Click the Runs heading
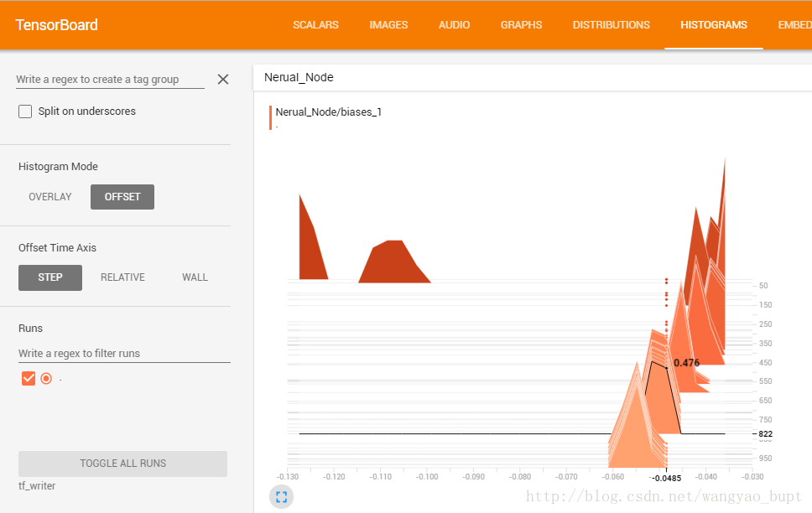 tap(30, 329)
